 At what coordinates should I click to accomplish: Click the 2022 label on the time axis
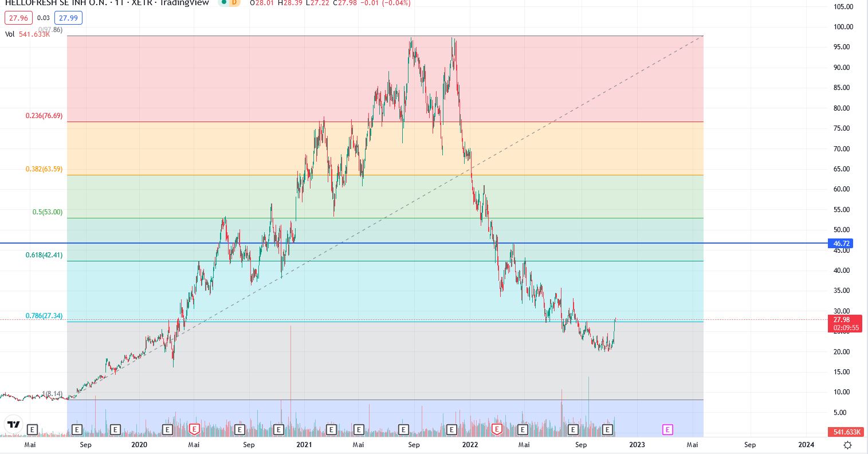click(x=470, y=444)
